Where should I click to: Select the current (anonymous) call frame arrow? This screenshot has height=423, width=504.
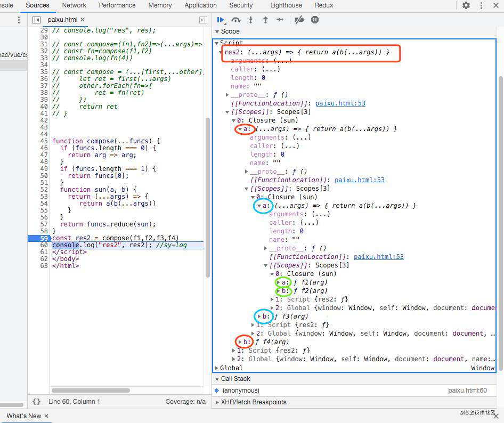click(x=217, y=391)
